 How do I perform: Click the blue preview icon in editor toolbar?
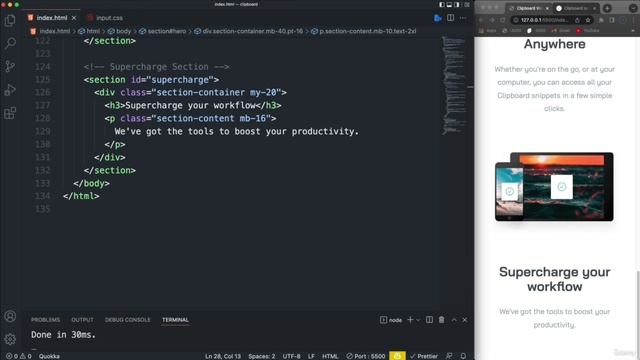438,18
